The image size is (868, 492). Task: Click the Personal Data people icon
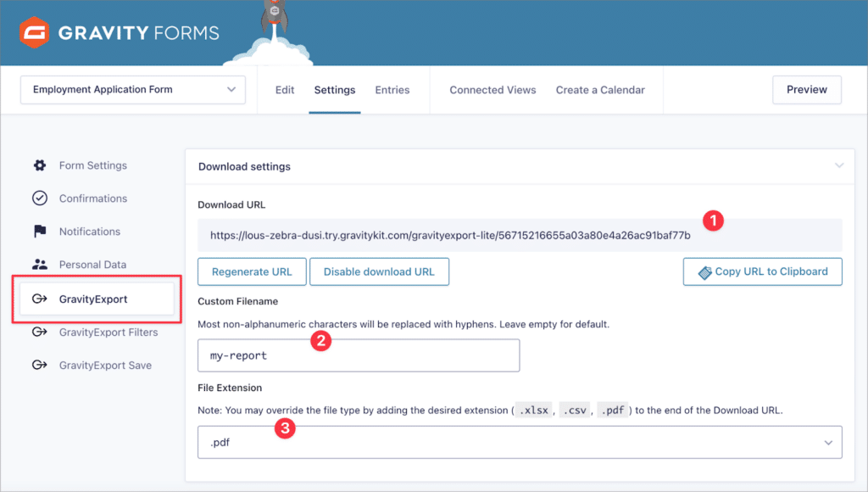[x=40, y=265]
